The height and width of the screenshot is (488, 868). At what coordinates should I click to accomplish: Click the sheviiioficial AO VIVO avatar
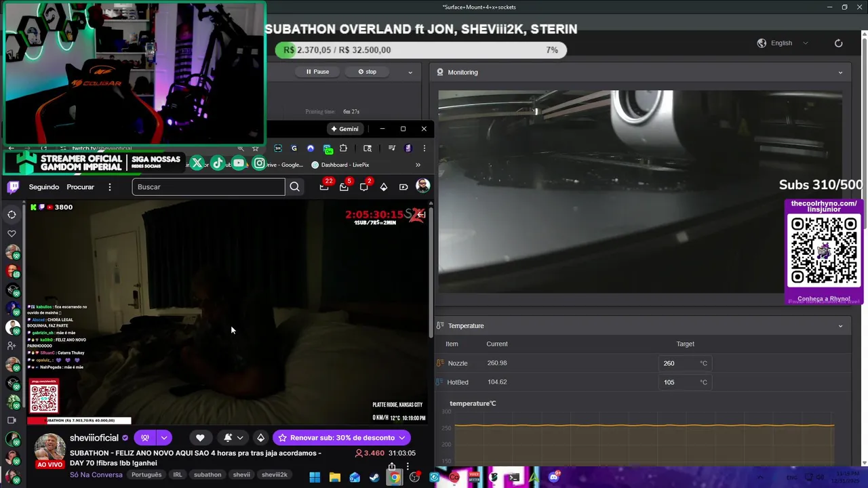[x=50, y=450]
